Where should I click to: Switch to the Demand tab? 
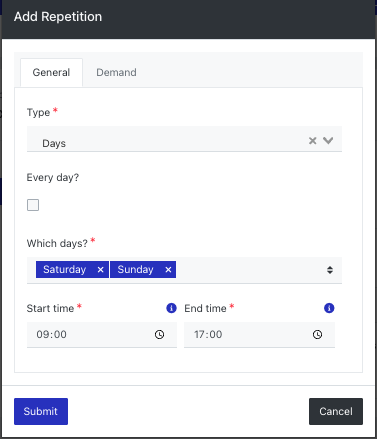click(116, 72)
